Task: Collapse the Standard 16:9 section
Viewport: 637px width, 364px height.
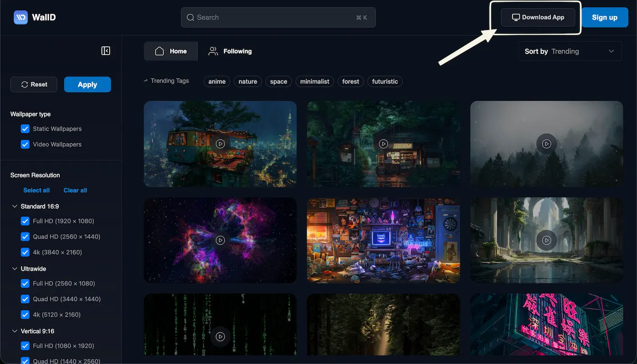Action: pos(14,207)
